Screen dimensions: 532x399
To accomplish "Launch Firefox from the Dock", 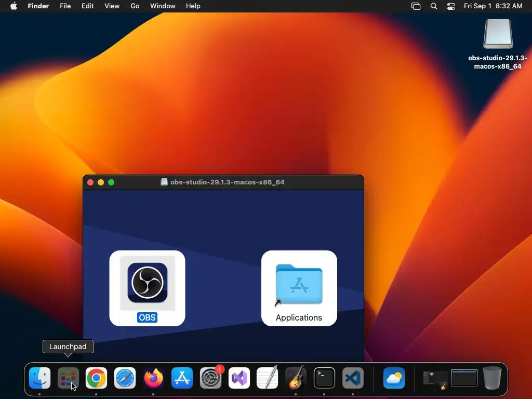I will [x=153, y=378].
